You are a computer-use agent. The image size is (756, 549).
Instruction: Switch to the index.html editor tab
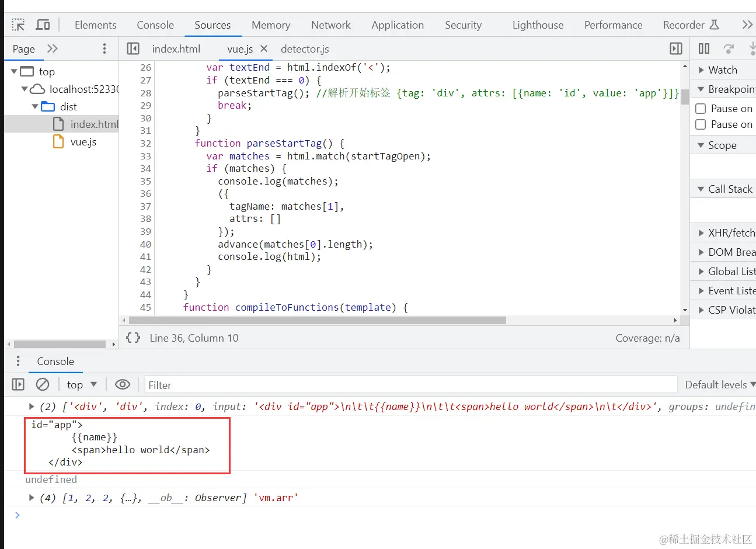tap(176, 49)
